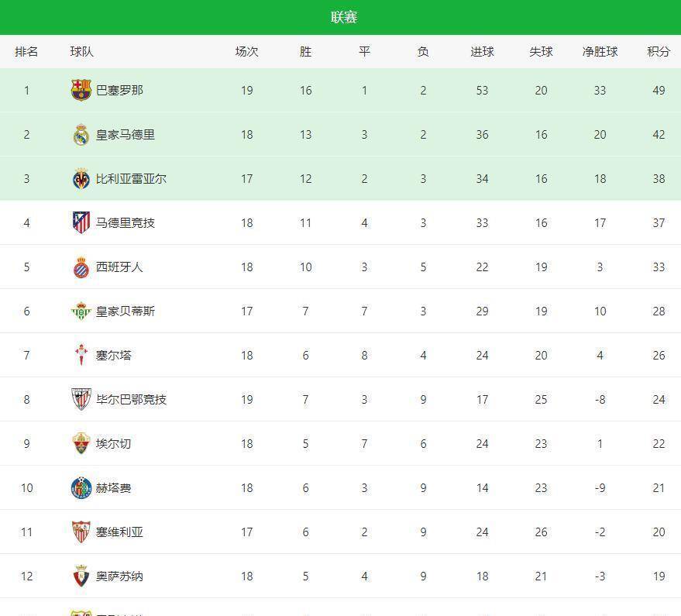Click the Real Madrid club crest
Viewport: 681px width, 616px height.
[x=81, y=135]
